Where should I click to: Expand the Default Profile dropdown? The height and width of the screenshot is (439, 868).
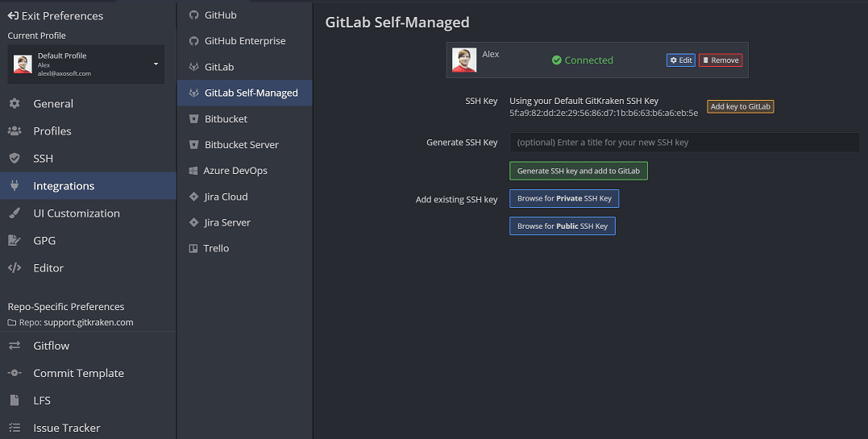coord(156,64)
